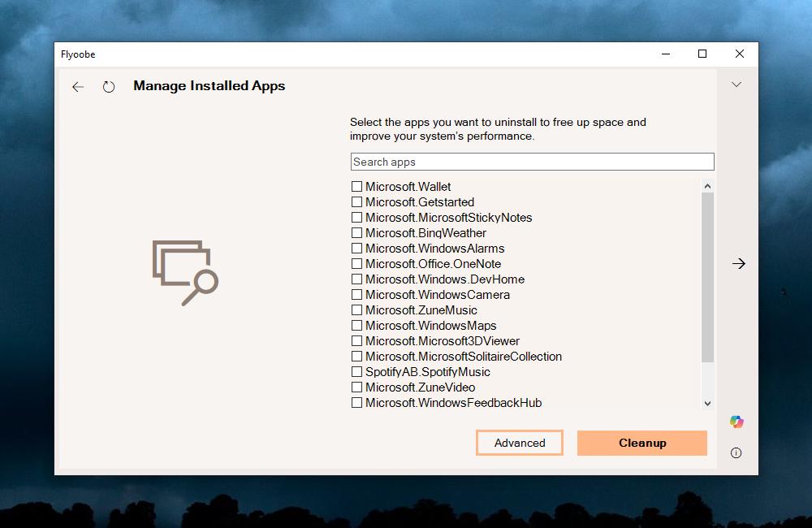Click the app list scroll down arrow
The width and height of the screenshot is (812, 528).
point(708,404)
